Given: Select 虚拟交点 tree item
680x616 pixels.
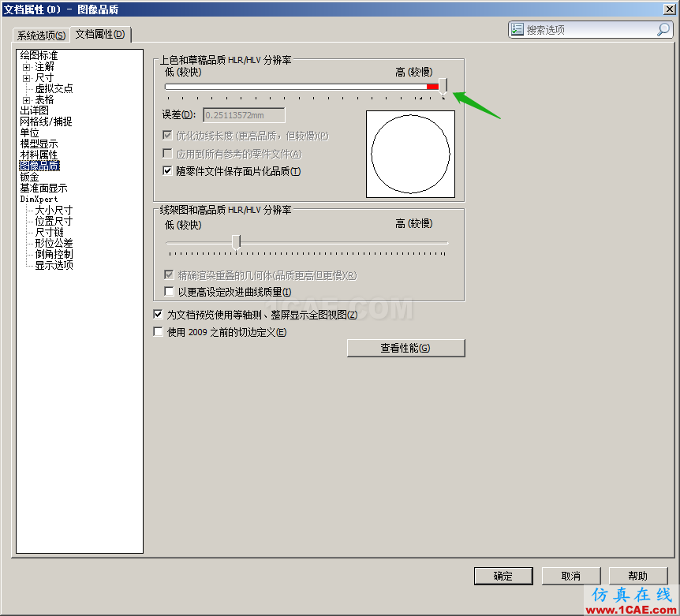Looking at the screenshot, I should [x=54, y=89].
